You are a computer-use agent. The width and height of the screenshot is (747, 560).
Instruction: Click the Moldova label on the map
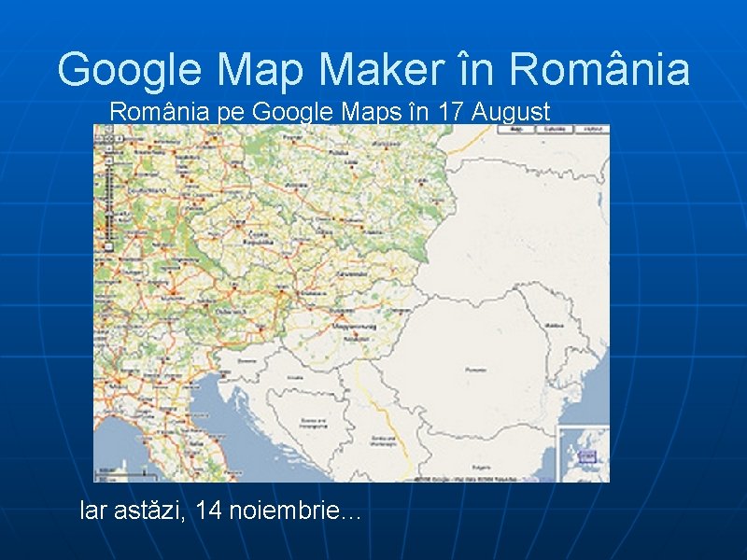click(x=554, y=326)
